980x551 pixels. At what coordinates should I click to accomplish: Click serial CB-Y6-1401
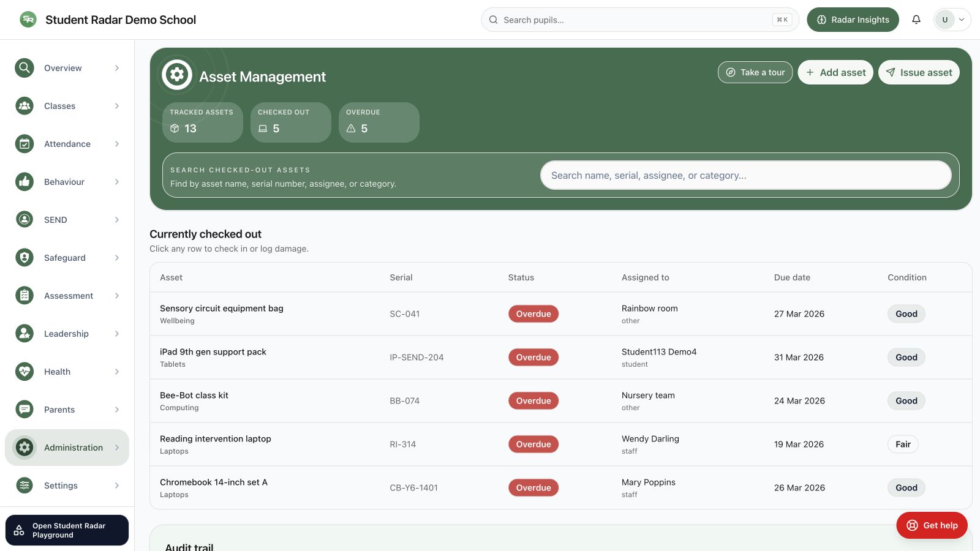click(x=414, y=488)
